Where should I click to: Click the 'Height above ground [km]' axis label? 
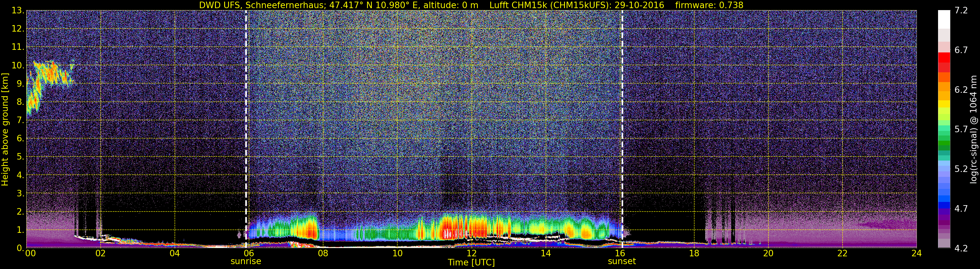(5, 129)
